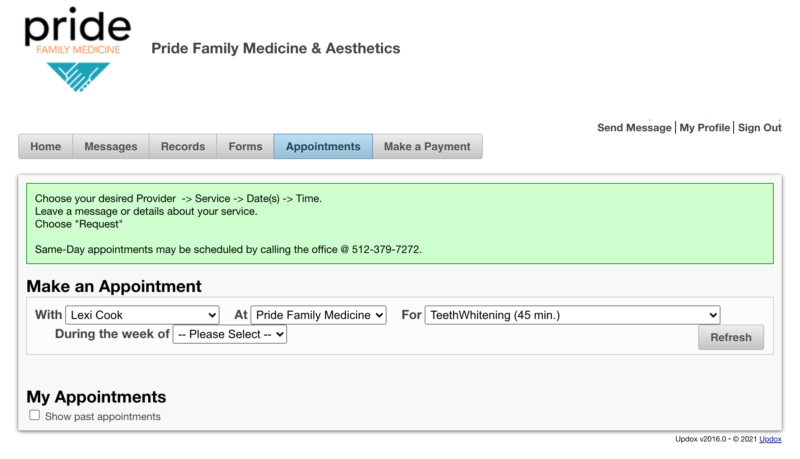Open the Forms tab
This screenshot has width=800, height=459.
coord(245,146)
